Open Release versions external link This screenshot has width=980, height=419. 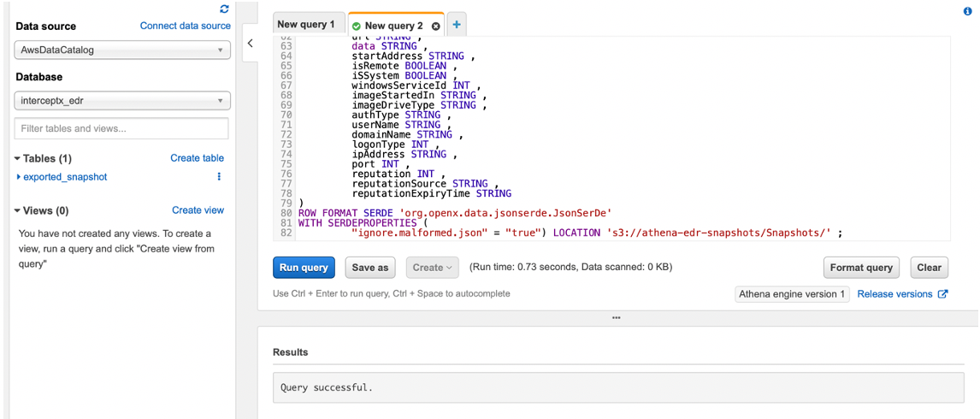[902, 294]
